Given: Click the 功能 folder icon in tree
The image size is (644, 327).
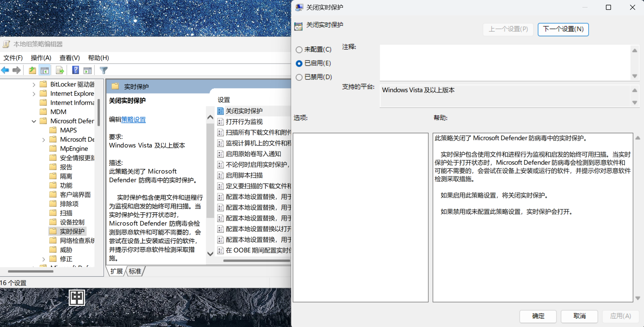Looking at the screenshot, I should click(x=53, y=185).
